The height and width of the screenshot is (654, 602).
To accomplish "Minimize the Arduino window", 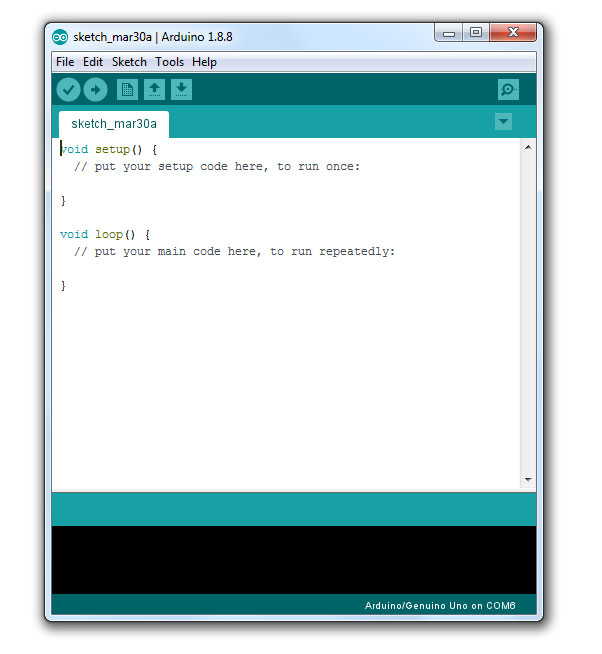I will coord(448,33).
